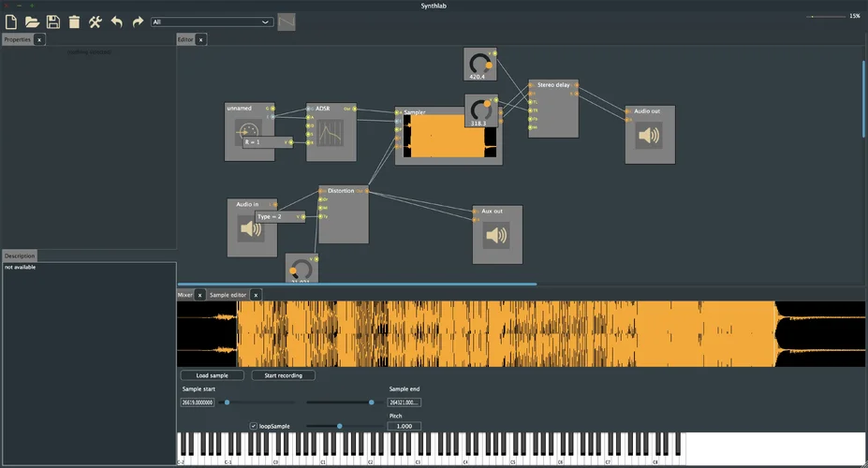
Task: Click the C8 key label on piano
Action: [655, 461]
